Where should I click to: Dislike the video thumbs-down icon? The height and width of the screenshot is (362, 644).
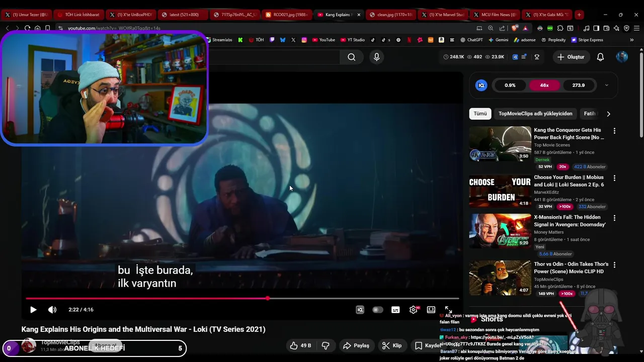coord(326,345)
